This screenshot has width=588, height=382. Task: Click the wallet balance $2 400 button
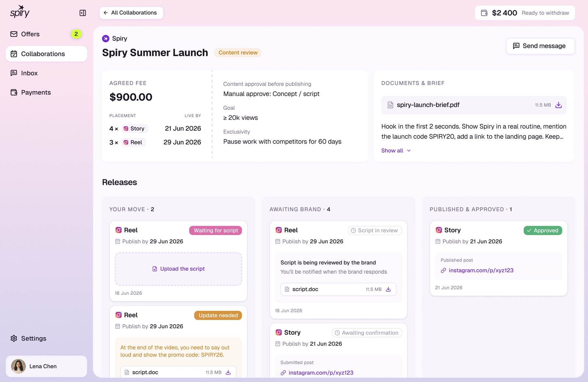point(525,13)
